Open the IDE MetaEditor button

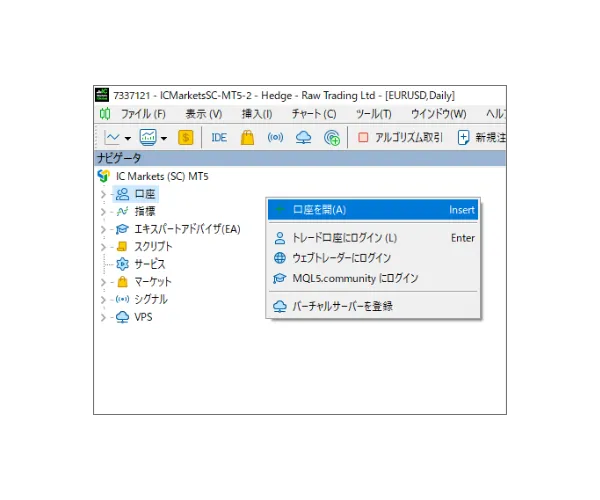click(219, 137)
